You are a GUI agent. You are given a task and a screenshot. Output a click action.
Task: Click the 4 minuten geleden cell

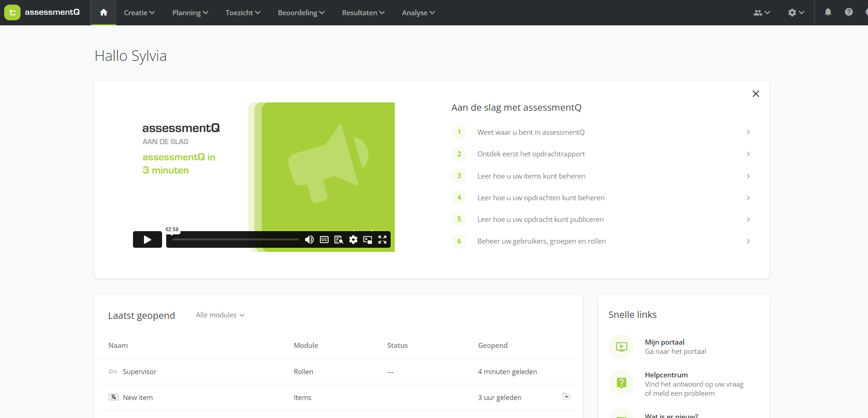[507, 371]
